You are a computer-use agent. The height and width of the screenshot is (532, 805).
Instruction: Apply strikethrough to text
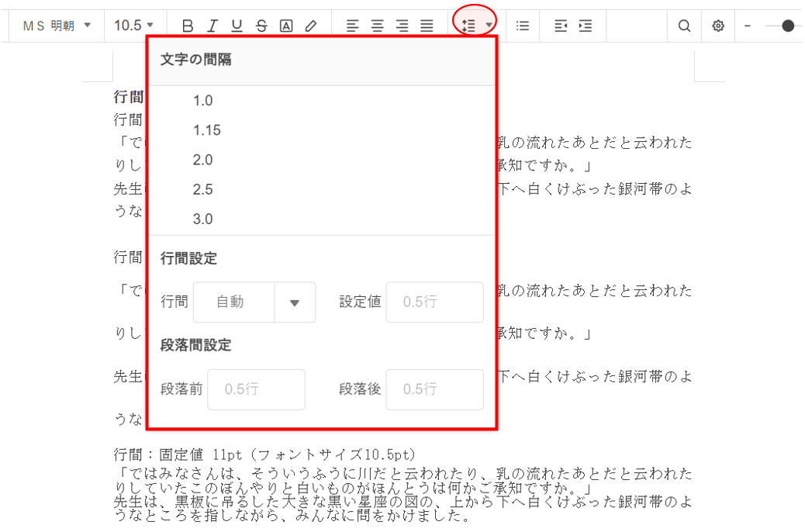click(x=261, y=26)
